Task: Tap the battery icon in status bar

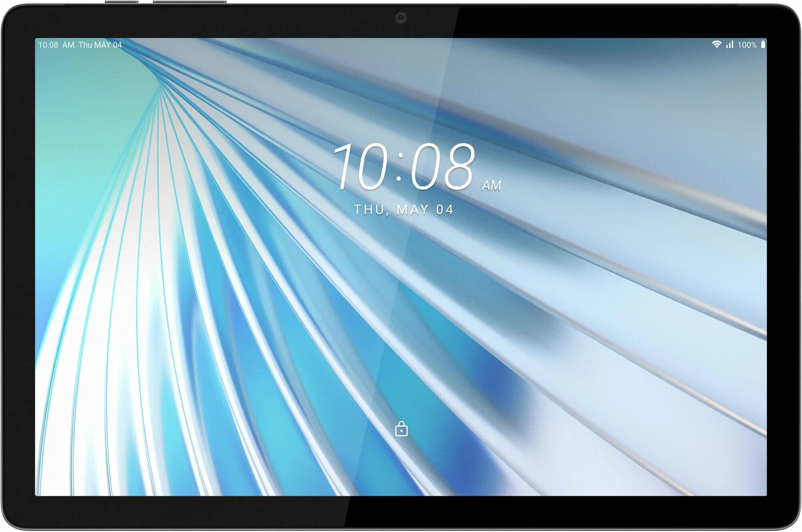Action: (x=763, y=45)
